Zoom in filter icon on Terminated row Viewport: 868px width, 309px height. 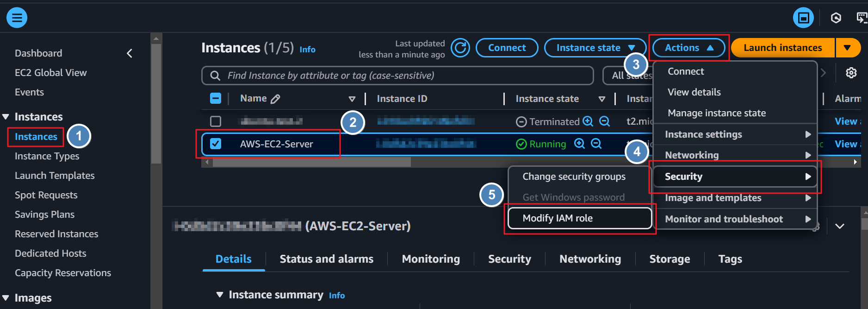pos(588,121)
